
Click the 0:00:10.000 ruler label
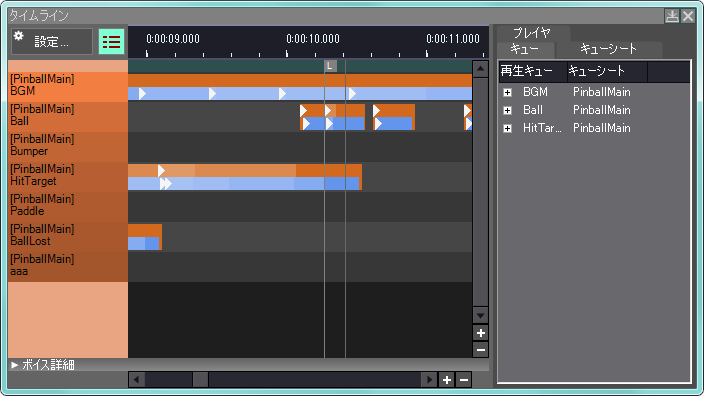click(313, 39)
